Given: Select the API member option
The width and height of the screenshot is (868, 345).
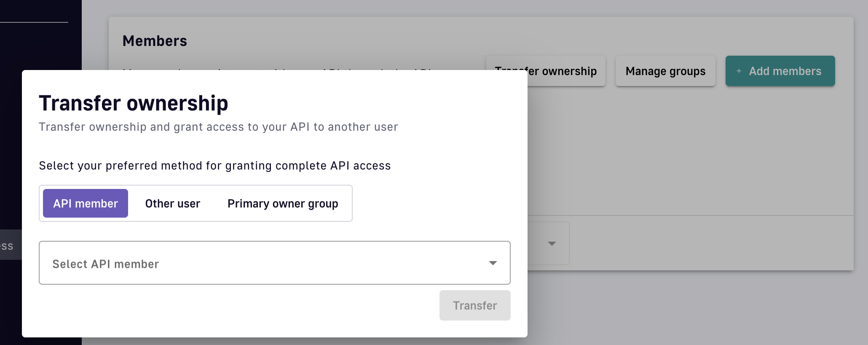Looking at the screenshot, I should 86,203.
